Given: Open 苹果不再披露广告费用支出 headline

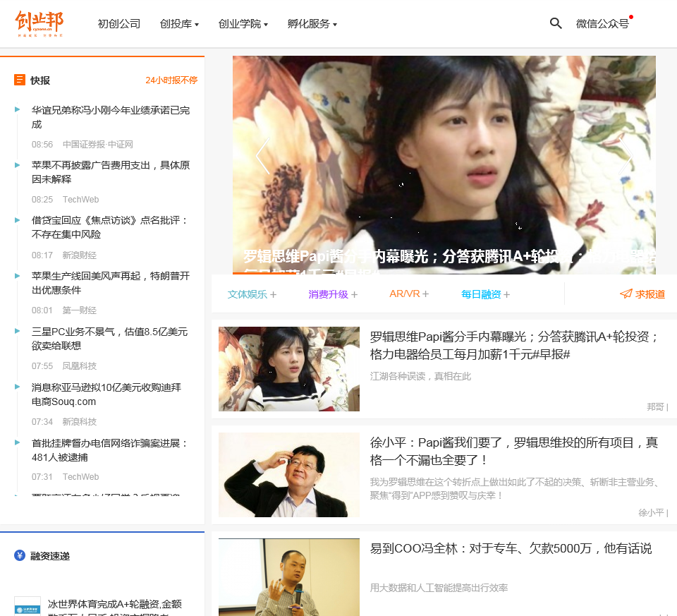Looking at the screenshot, I should 111,172.
